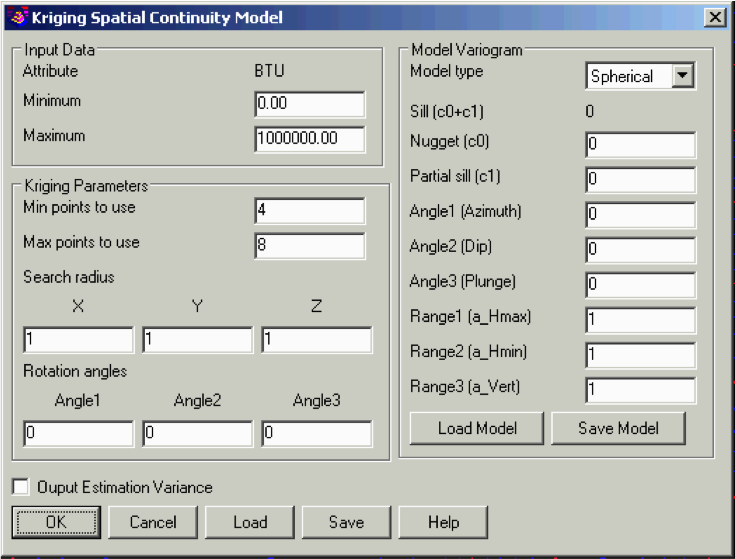Screen dimensions: 735x559
Task: Click the Search radius X field
Action: pos(78,340)
